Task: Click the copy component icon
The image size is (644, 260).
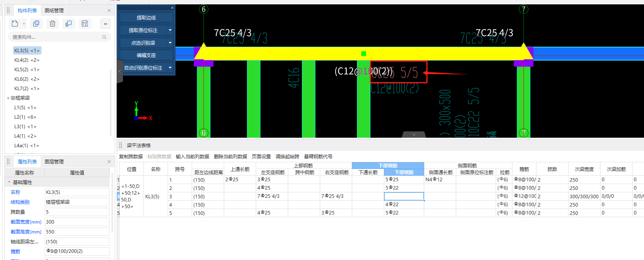Action: (36, 24)
